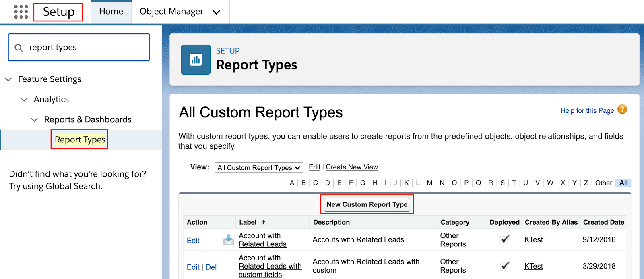Screen dimensions: 644x279
Task: Click the Create New View link
Action: pyautogui.click(x=352, y=167)
